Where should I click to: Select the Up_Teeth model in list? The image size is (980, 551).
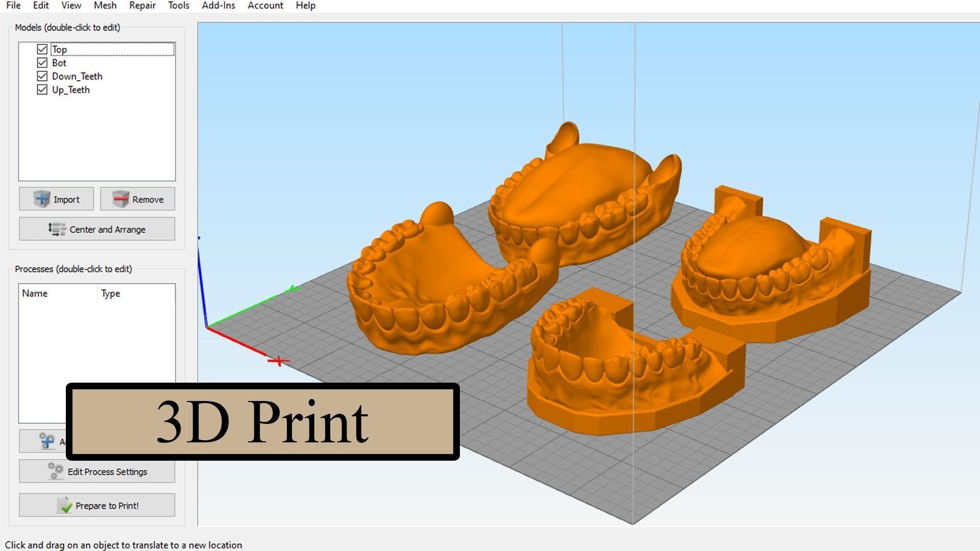click(x=71, y=90)
